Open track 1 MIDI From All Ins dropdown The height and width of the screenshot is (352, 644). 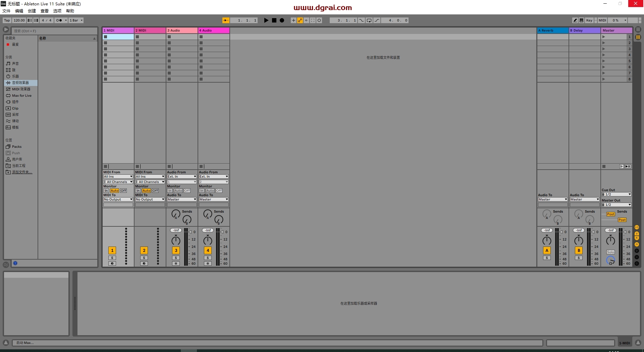tap(118, 176)
